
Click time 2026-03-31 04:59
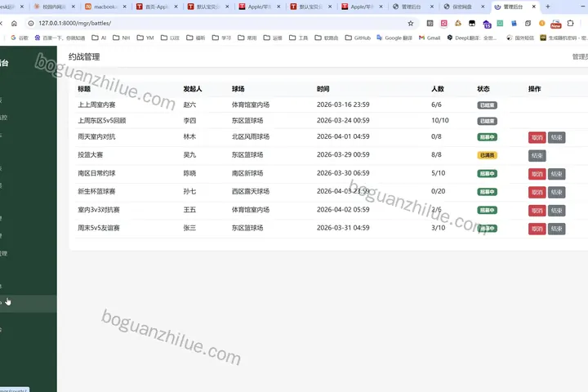pyautogui.click(x=343, y=228)
